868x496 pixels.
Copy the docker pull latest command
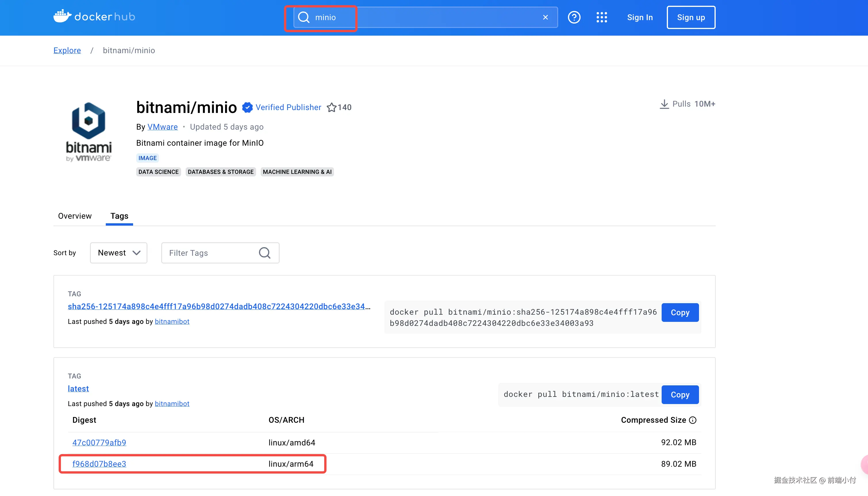click(680, 395)
